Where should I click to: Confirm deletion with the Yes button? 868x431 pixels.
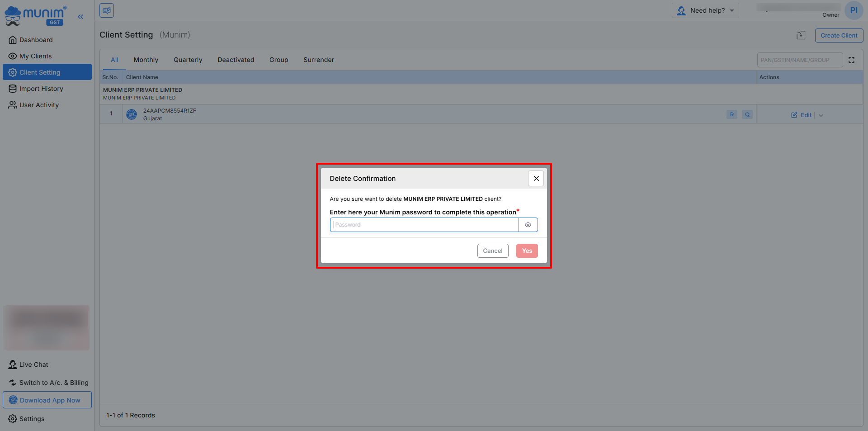[x=527, y=251]
